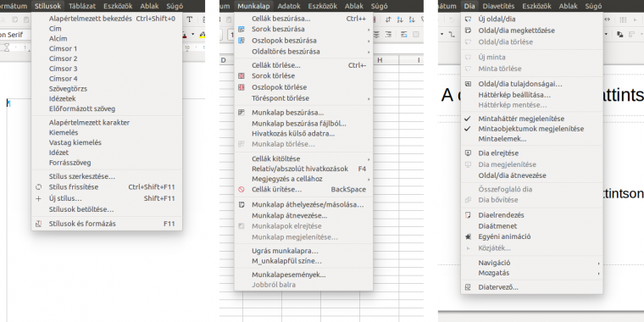Image resolution: width=644 pixels, height=322 pixels.
Task: Choose Cellák beszúrása entry
Action: 303,19
